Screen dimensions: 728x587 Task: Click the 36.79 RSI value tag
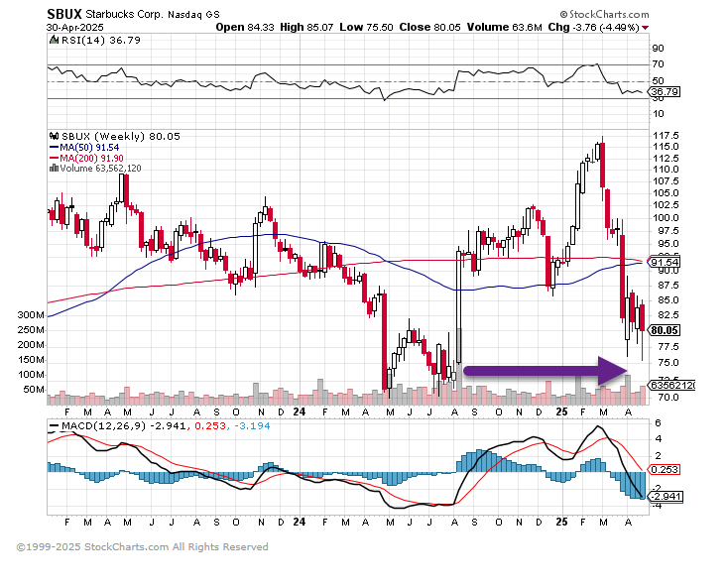666,92
